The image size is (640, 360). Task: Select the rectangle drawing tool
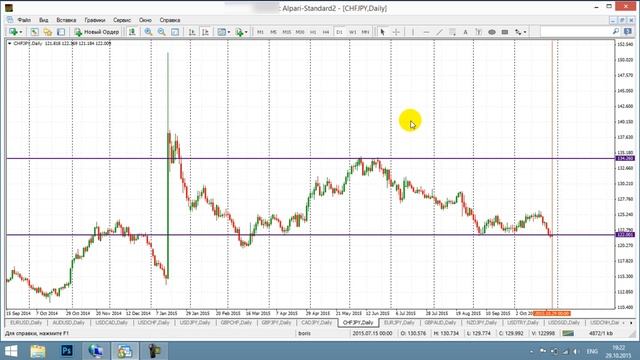coord(505,32)
